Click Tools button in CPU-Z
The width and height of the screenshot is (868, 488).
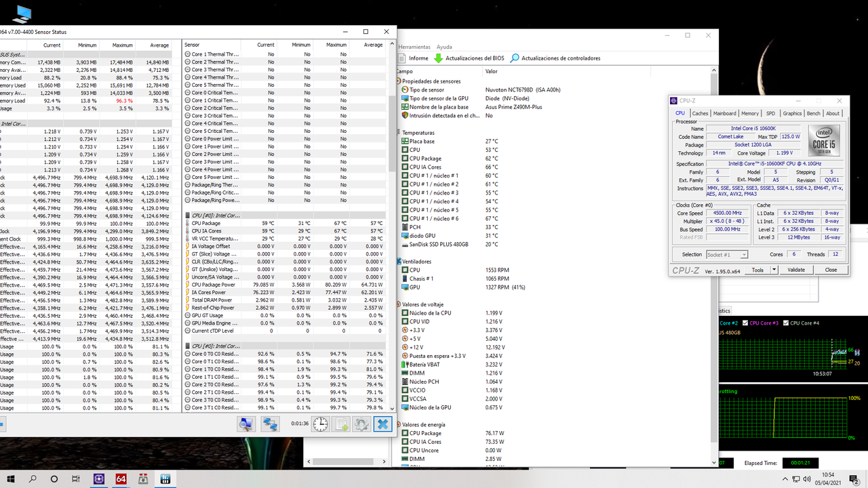pos(757,270)
